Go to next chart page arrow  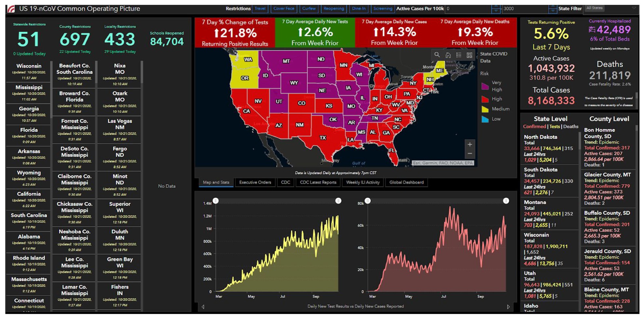pyautogui.click(x=508, y=307)
